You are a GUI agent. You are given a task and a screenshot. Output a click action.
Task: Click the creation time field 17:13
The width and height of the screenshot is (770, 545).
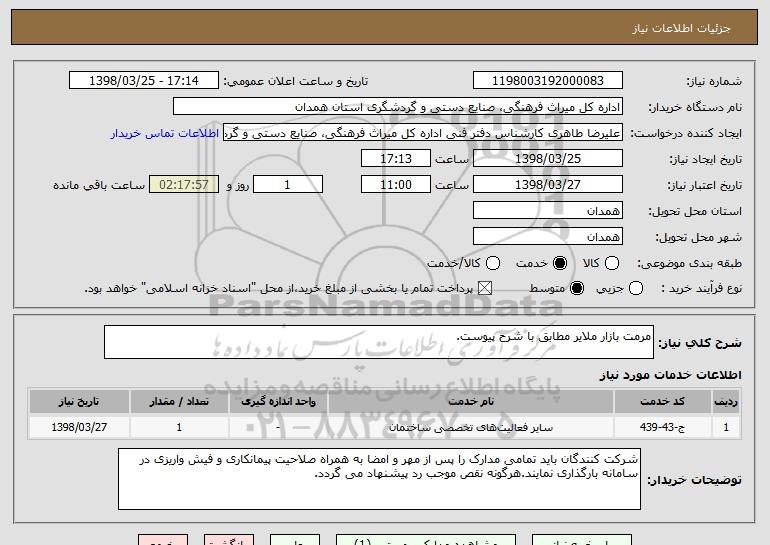click(x=396, y=159)
